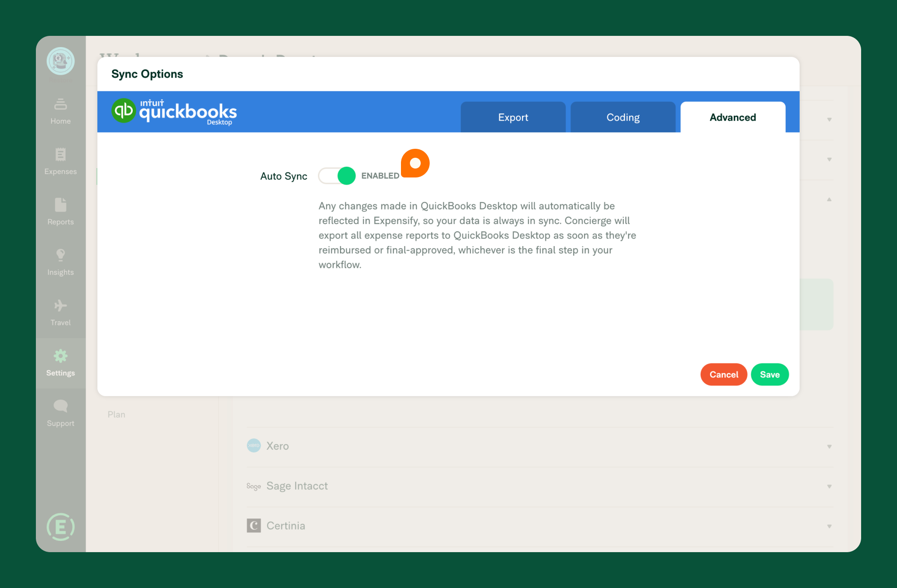Switch to the Export tab

coord(514,117)
